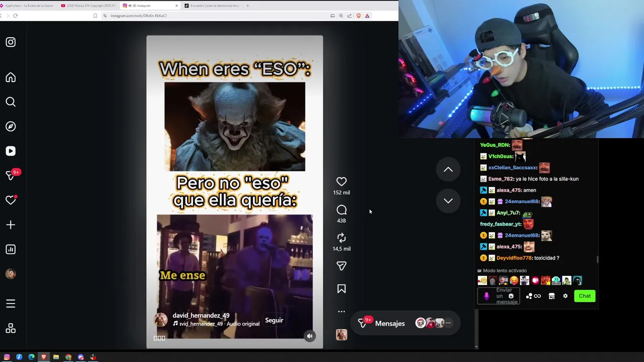Open Brave Rewards triangle icon

367,16
